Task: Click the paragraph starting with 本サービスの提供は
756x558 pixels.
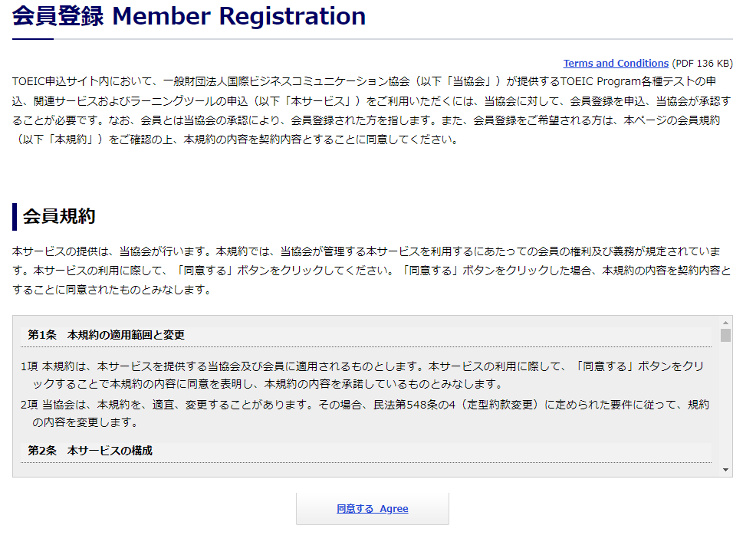Action: [x=372, y=271]
